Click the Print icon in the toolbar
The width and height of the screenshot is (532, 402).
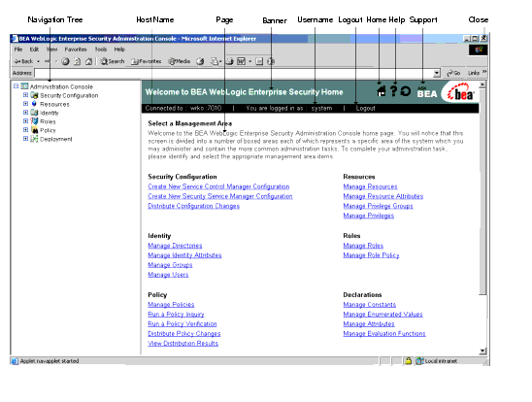(230, 61)
